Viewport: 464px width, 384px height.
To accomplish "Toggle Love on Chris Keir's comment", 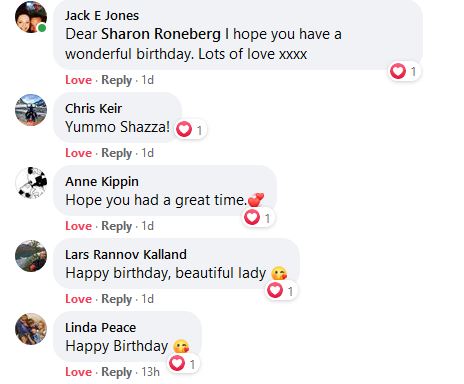I will click(x=78, y=153).
